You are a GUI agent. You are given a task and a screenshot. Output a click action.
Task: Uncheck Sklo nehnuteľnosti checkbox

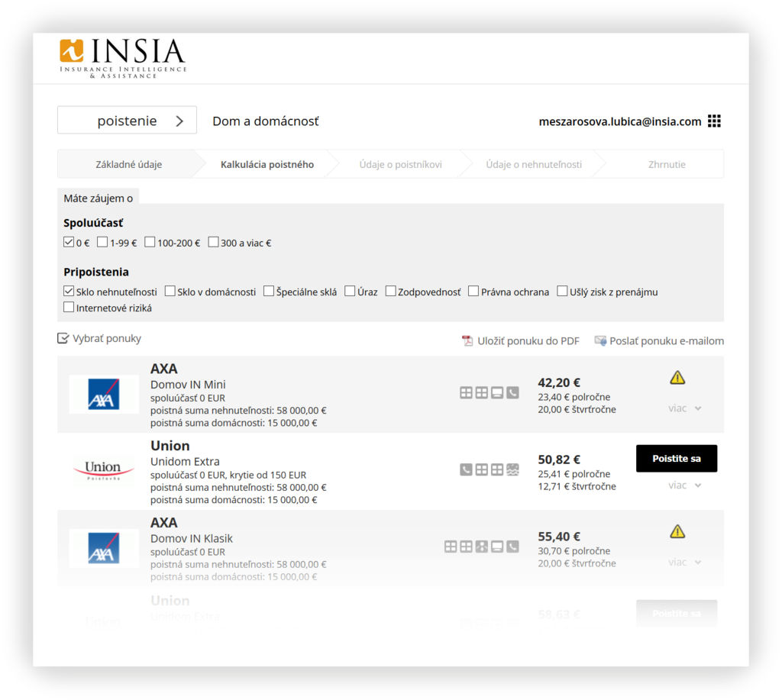pyautogui.click(x=69, y=291)
